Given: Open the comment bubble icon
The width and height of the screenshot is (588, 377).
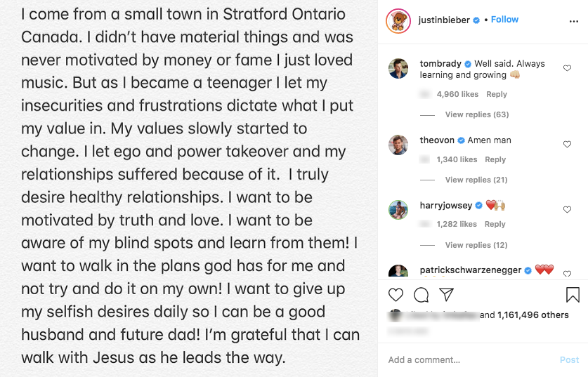Looking at the screenshot, I should pyautogui.click(x=421, y=294).
